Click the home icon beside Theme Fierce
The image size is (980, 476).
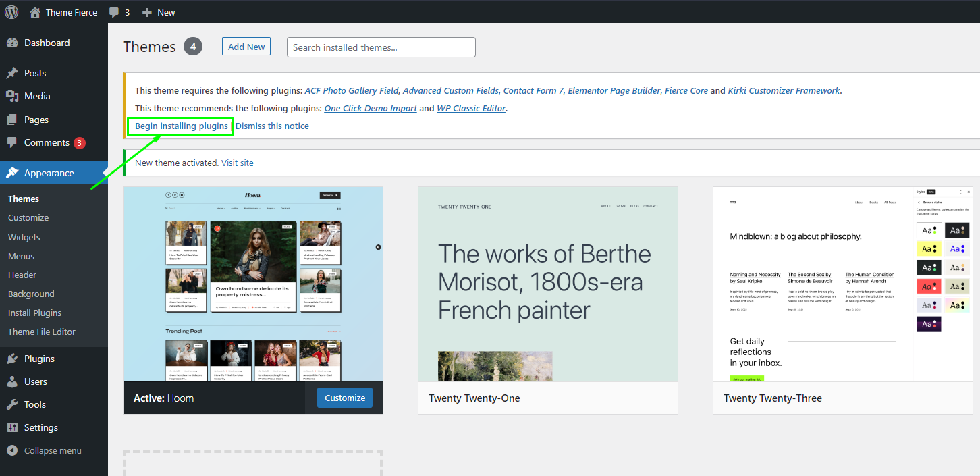[35, 12]
